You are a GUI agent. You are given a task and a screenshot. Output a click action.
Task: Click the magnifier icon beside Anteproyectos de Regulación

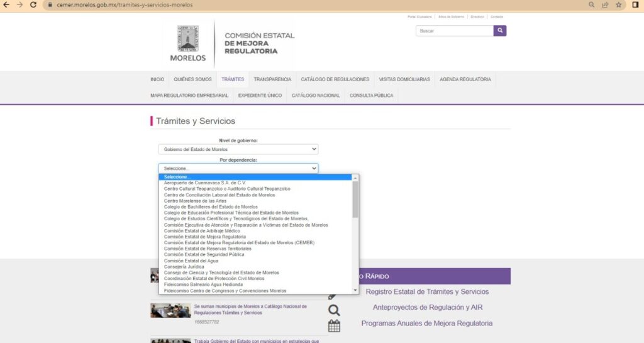click(x=334, y=310)
